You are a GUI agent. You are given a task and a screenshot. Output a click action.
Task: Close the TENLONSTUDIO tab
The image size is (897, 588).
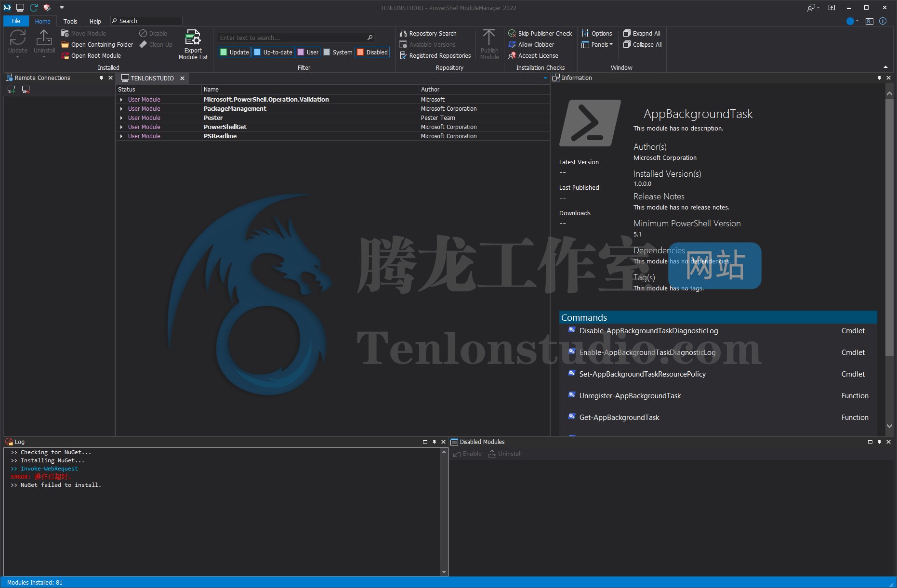pos(182,78)
